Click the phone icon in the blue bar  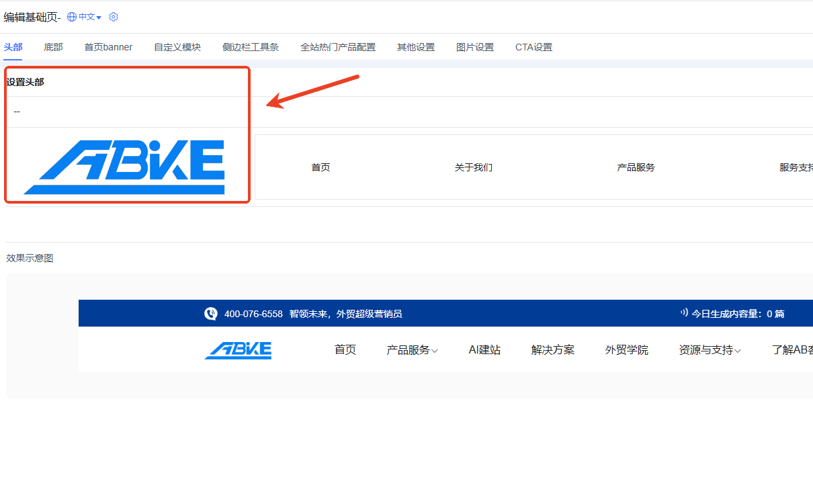(211, 313)
